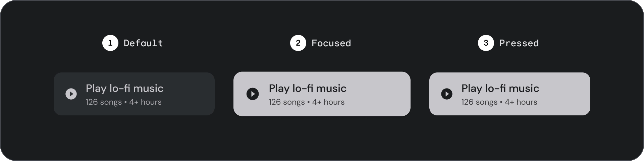The height and width of the screenshot is (161, 644).
Task: Click empty right side of the Pressed card
Action: click(567, 94)
